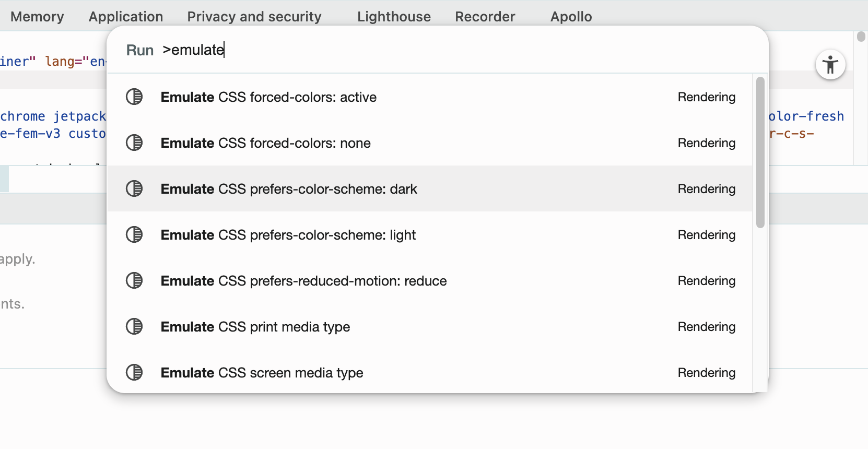Click the command list scrollbar thumb
The image size is (868, 449).
point(760,152)
